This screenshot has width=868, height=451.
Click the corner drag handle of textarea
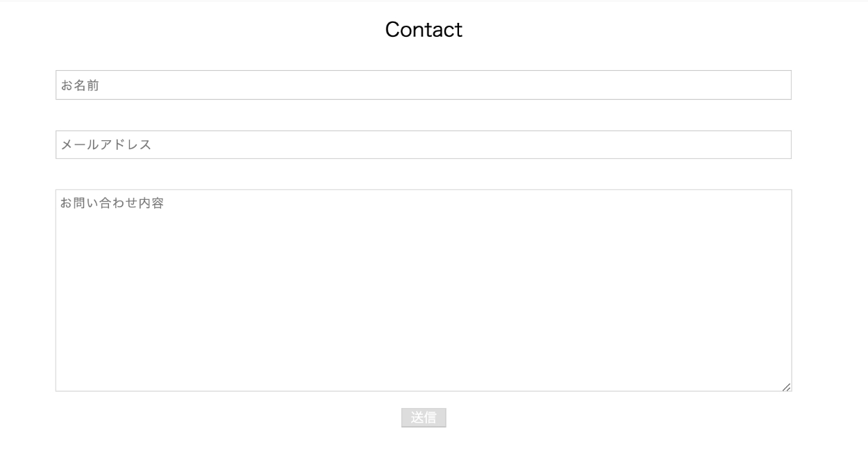(x=786, y=386)
